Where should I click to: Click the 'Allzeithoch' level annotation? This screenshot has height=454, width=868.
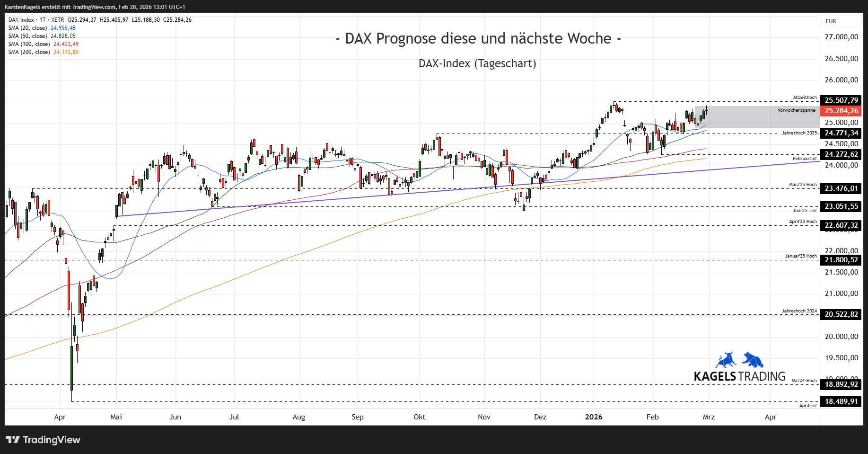point(805,98)
